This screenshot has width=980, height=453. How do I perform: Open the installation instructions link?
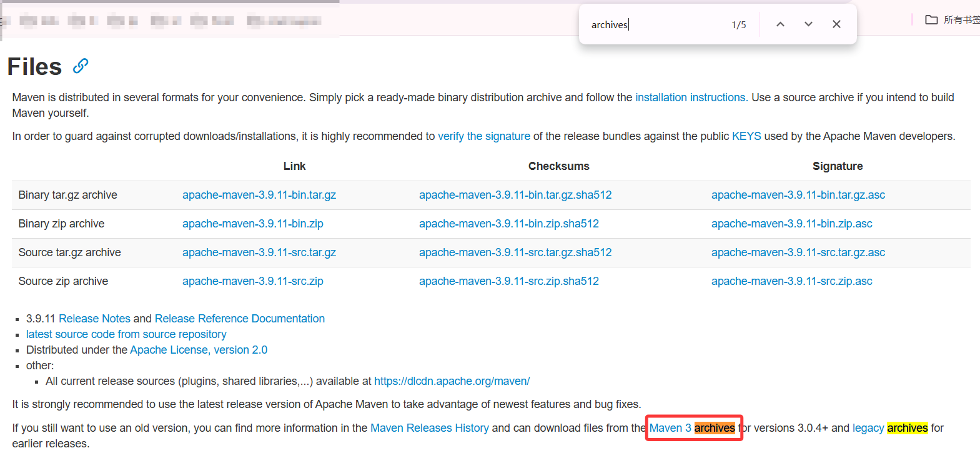pyautogui.click(x=691, y=97)
